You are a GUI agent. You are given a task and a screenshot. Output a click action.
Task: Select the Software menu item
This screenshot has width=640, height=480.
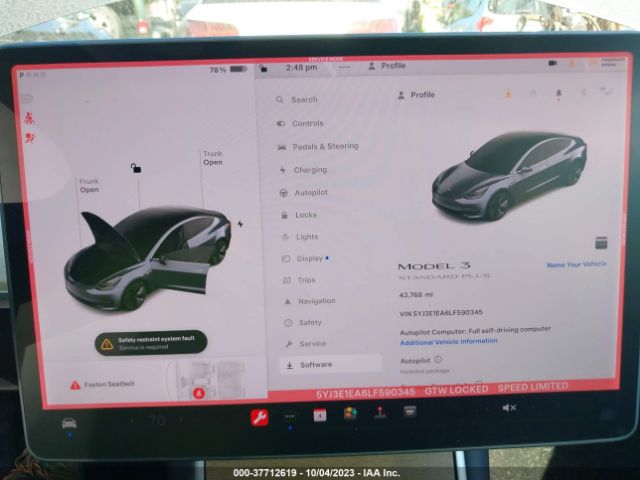[331, 364]
